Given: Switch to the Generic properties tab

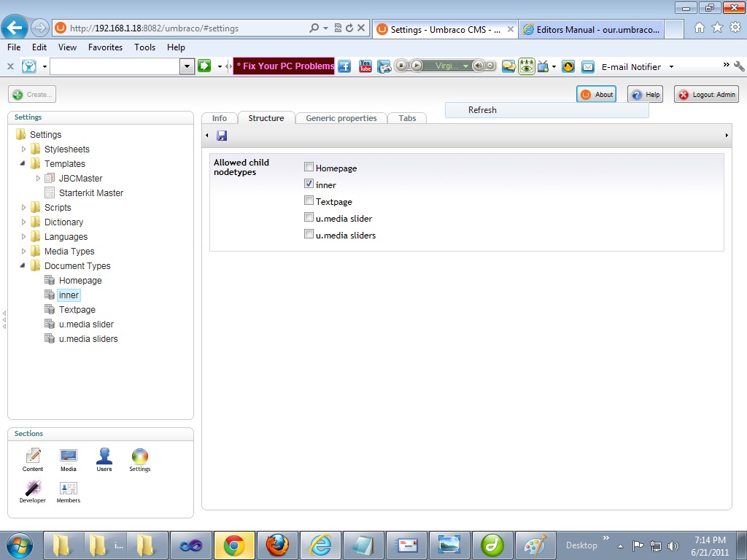Looking at the screenshot, I should tap(341, 118).
